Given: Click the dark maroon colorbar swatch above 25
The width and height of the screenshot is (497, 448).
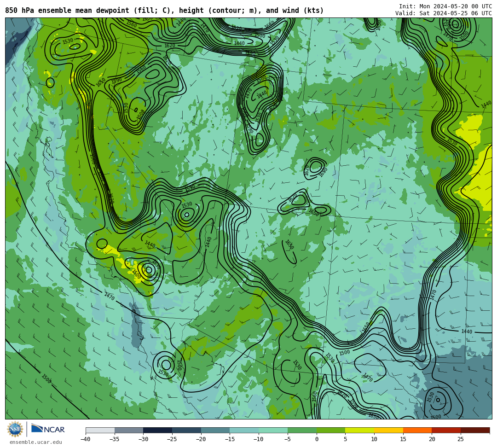Looking at the screenshot, I should 475,430.
